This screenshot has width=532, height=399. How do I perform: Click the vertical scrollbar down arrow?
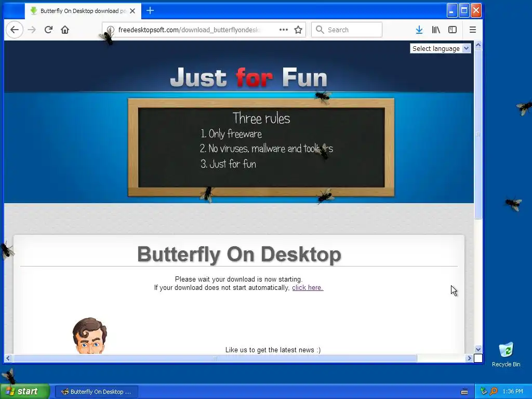(x=478, y=349)
